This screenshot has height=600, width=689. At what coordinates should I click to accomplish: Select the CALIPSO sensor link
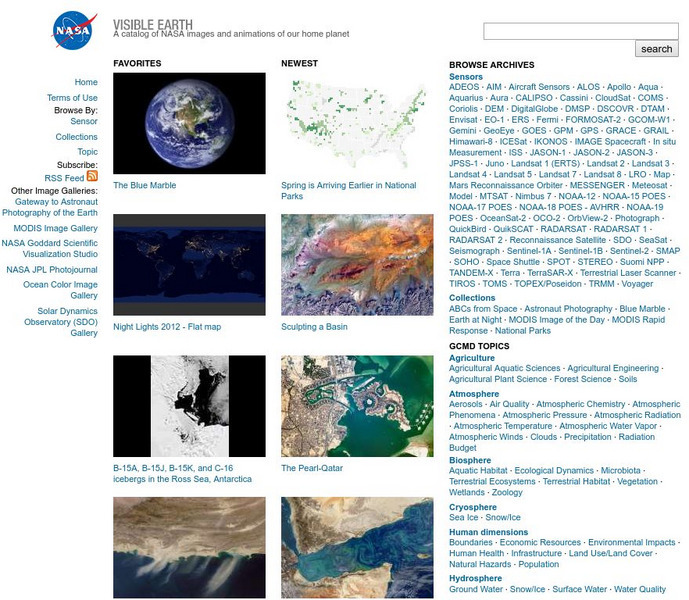point(534,98)
